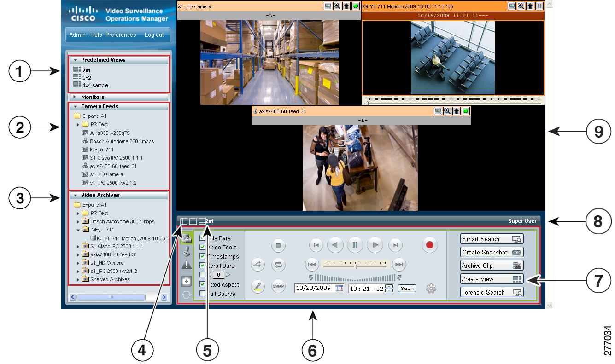
Task: Click the Smart Search button
Action: (x=491, y=239)
